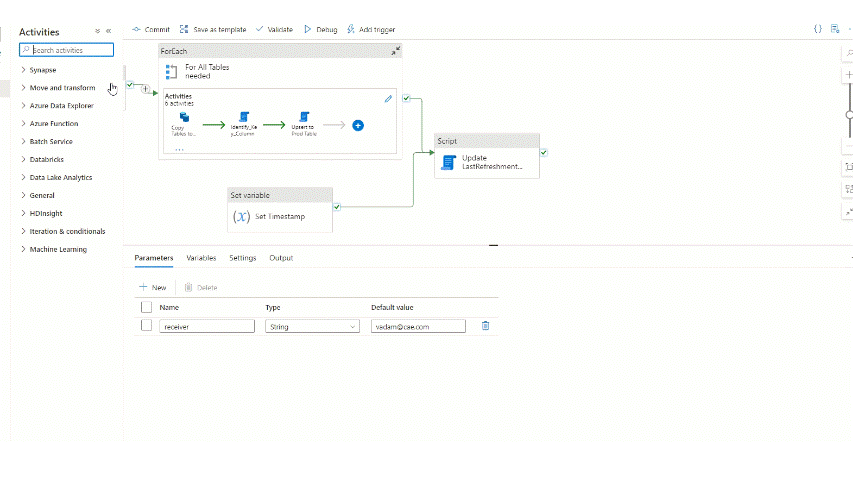Expand the Synapse activities group

(42, 70)
